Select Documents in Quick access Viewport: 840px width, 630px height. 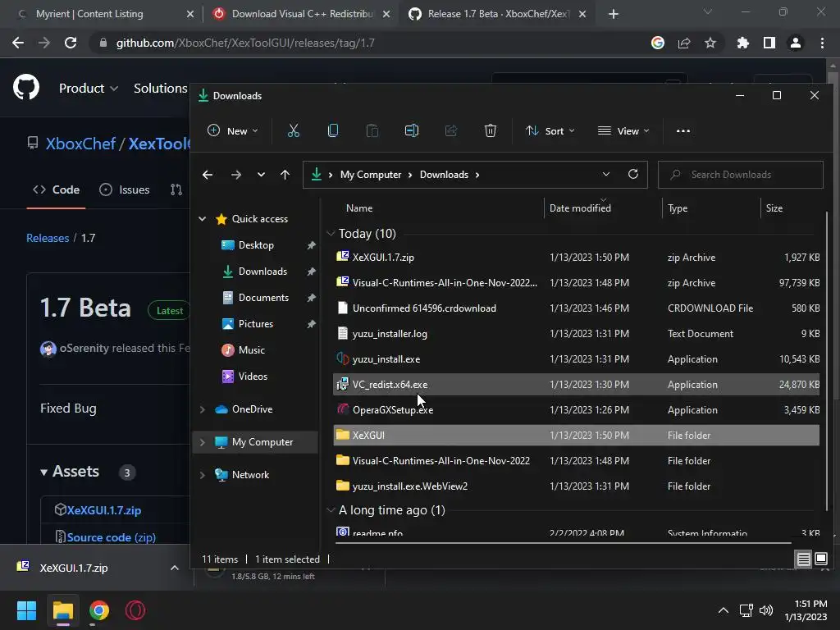(x=263, y=297)
